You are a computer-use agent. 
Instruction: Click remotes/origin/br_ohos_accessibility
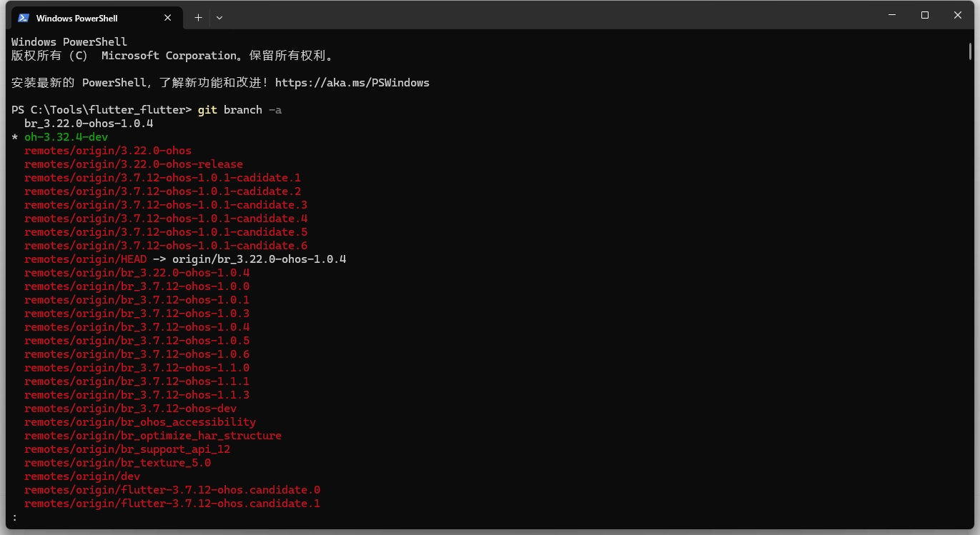(x=140, y=422)
